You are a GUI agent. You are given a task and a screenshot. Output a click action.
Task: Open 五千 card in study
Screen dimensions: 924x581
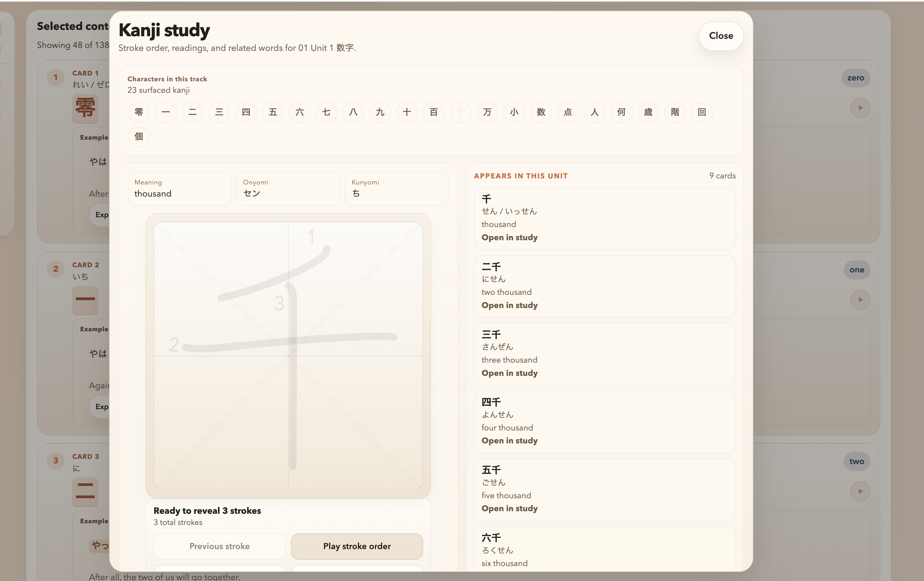point(510,509)
